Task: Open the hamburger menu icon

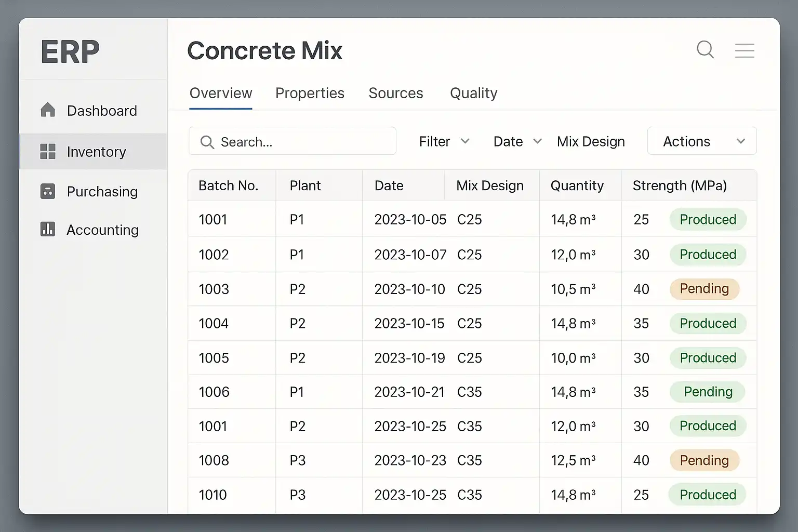Action: [744, 50]
